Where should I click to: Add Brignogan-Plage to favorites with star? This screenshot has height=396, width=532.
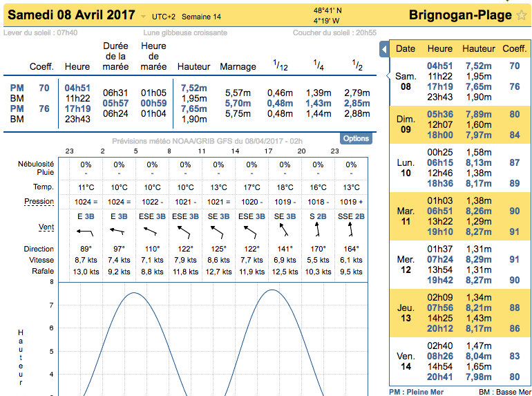tap(521, 16)
